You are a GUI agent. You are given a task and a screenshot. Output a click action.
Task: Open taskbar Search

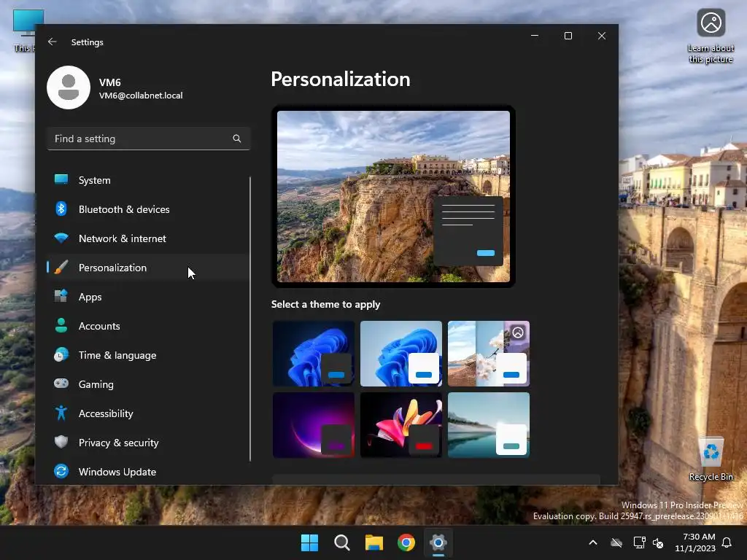341,542
